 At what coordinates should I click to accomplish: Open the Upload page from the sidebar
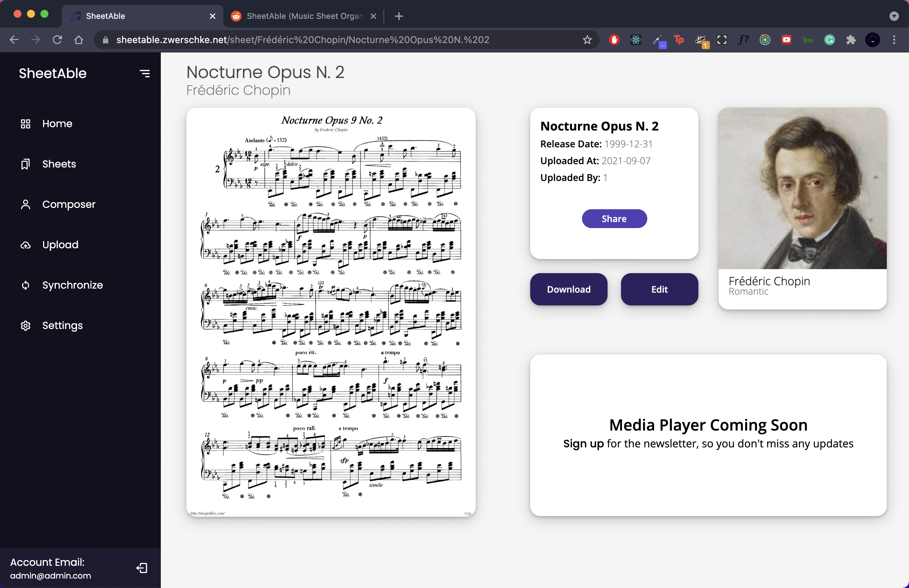tap(60, 245)
